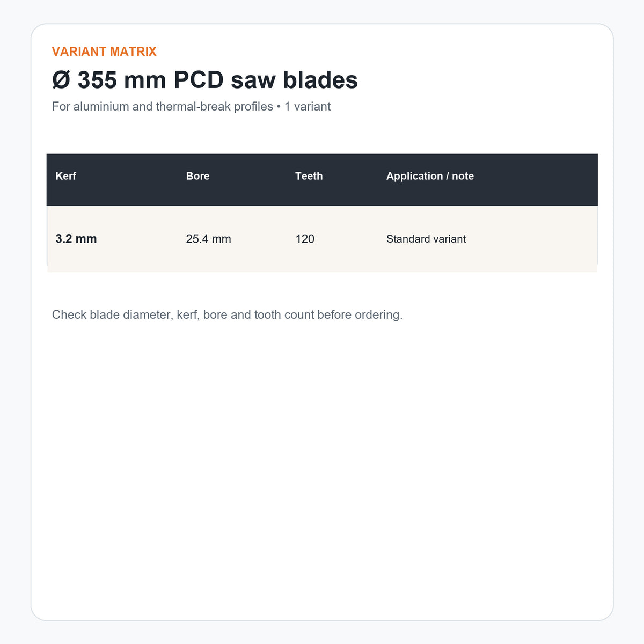
Task: Click the Standard variant note cell
Action: (426, 239)
